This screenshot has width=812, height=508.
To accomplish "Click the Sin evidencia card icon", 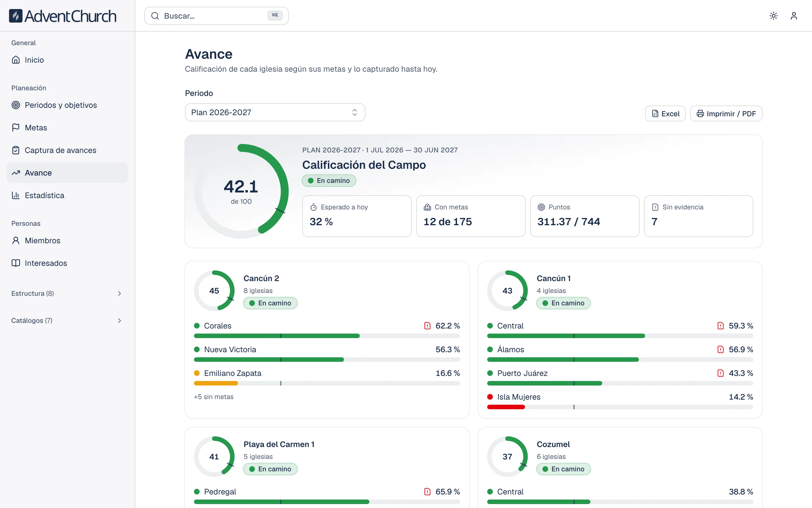I will point(655,207).
